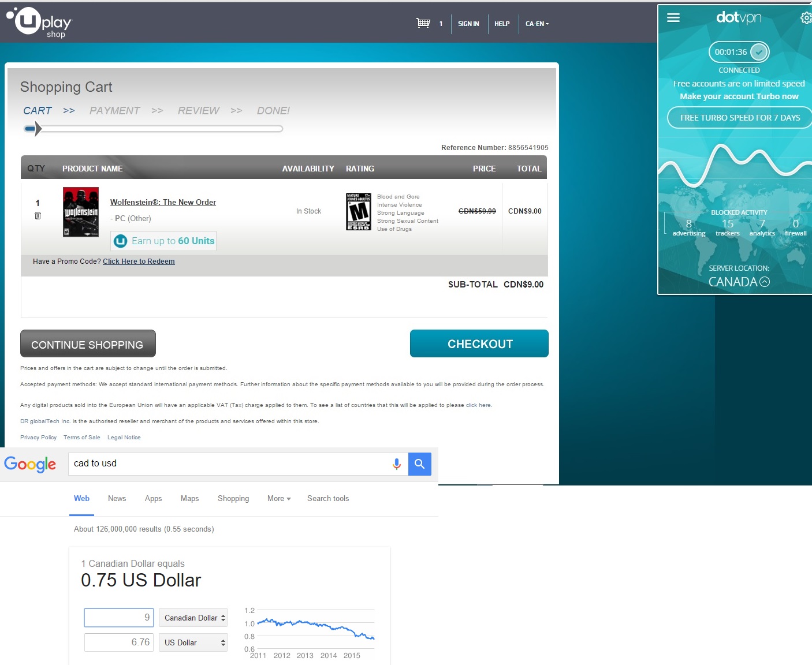Expand the CANADA server location selector
This screenshot has width=812, height=665.
coord(739,282)
